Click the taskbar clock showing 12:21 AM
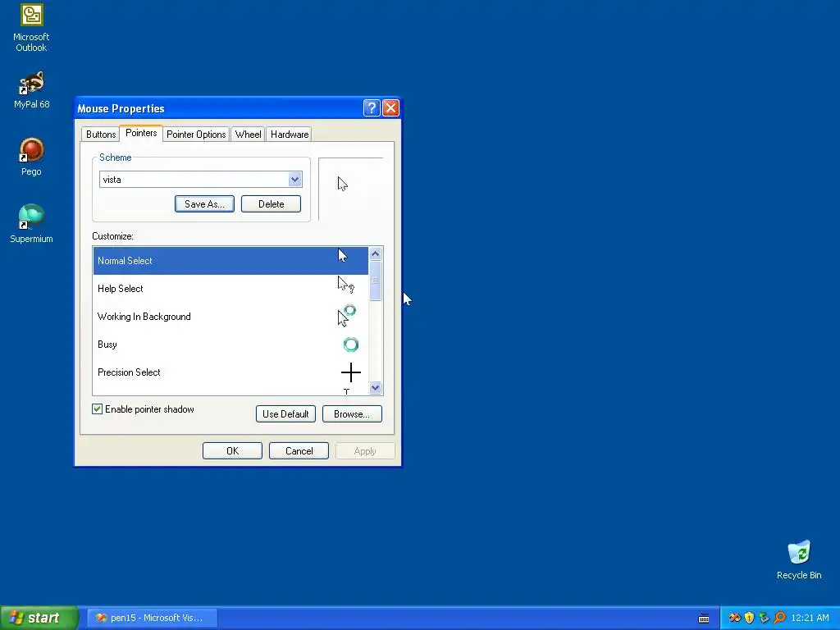The height and width of the screenshot is (630, 840). click(x=810, y=618)
